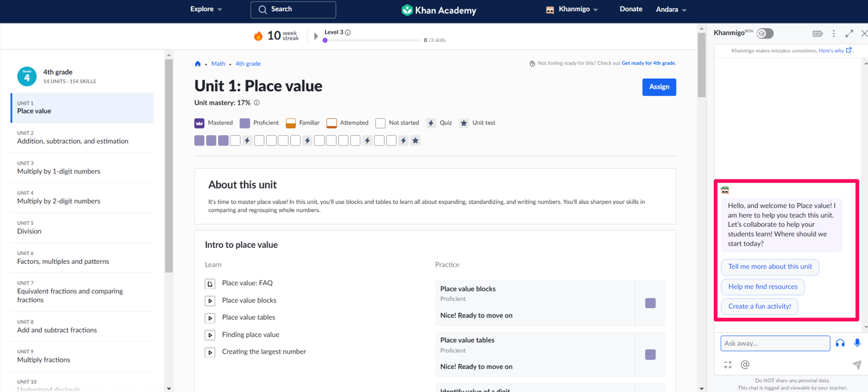Open the Explore dropdown menu
The image size is (868, 392).
[x=206, y=9]
